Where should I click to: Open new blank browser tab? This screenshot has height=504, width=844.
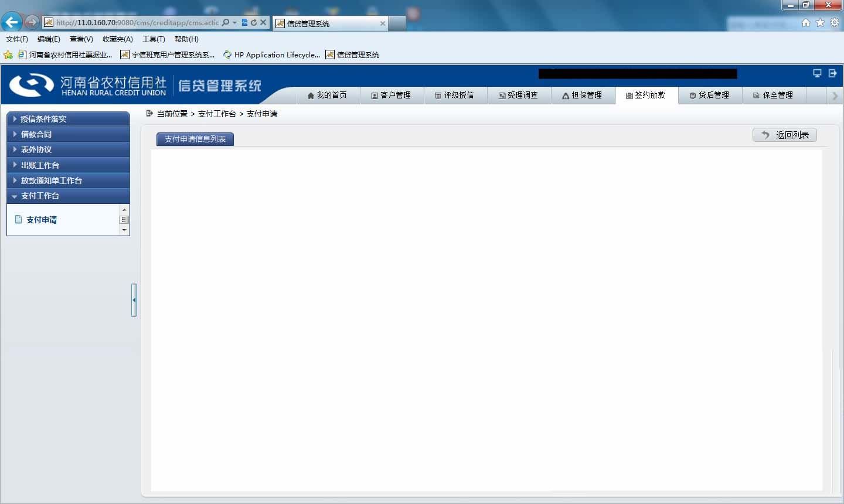[x=397, y=23]
